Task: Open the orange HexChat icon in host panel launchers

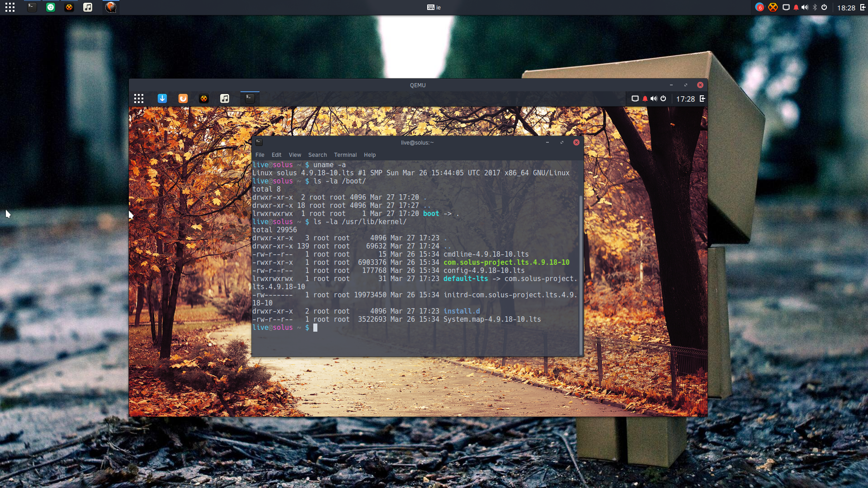Action: (69, 7)
